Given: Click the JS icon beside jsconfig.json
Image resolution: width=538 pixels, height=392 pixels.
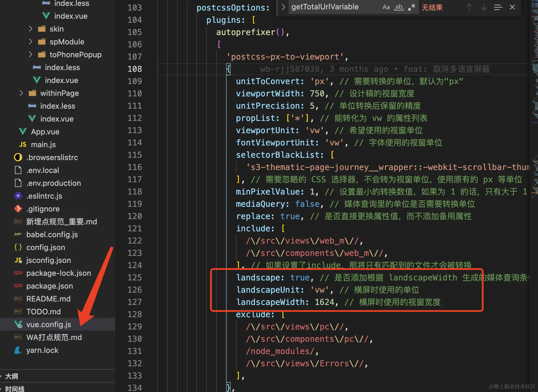Looking at the screenshot, I should 18,260.
